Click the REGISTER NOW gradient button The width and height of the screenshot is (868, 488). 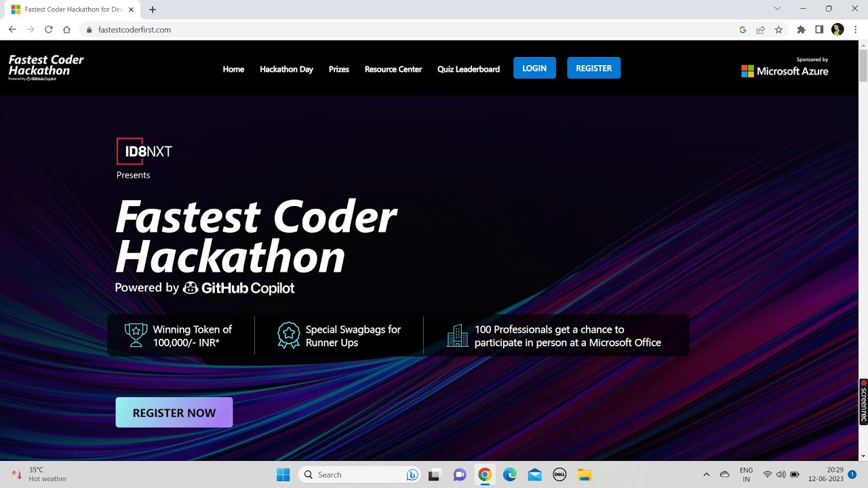click(174, 413)
